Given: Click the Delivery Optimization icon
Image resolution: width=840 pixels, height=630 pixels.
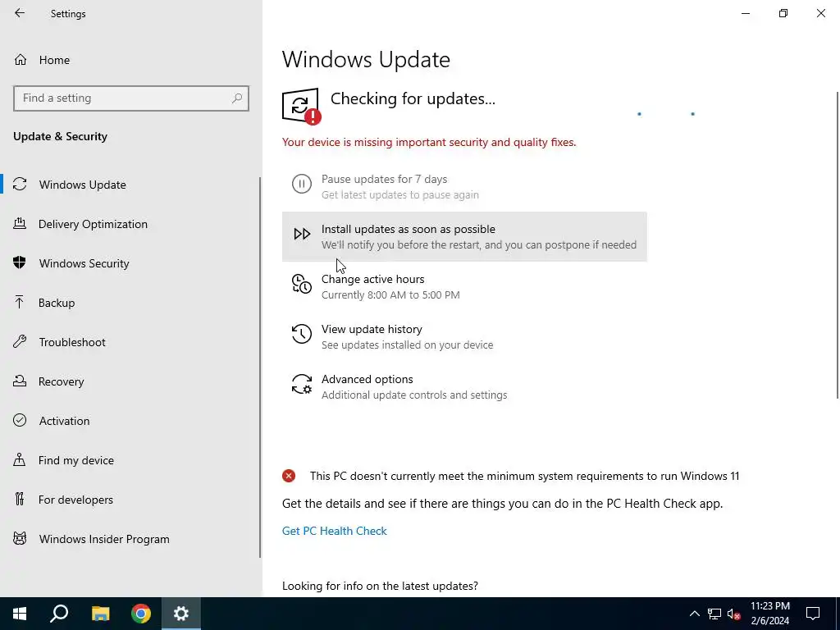Looking at the screenshot, I should pos(20,223).
